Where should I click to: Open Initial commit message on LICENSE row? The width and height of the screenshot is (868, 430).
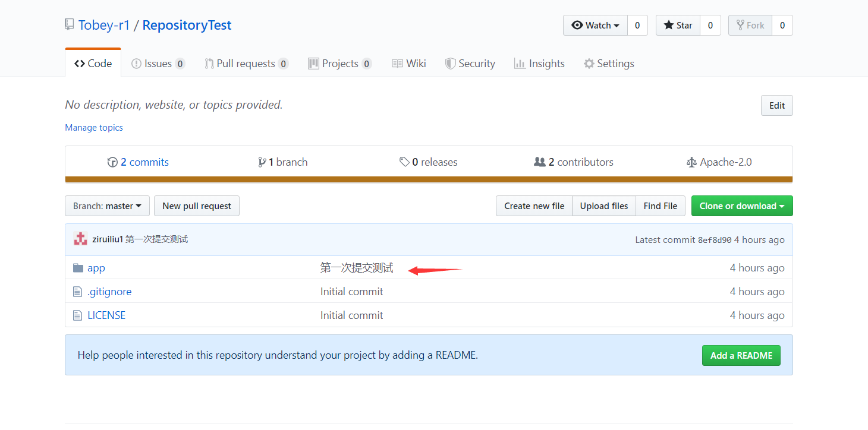[352, 315]
